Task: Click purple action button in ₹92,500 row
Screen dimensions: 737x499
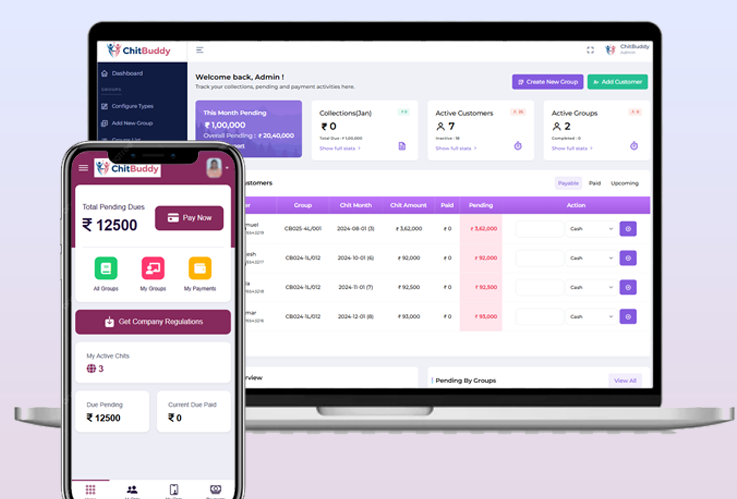Action: pos(628,287)
